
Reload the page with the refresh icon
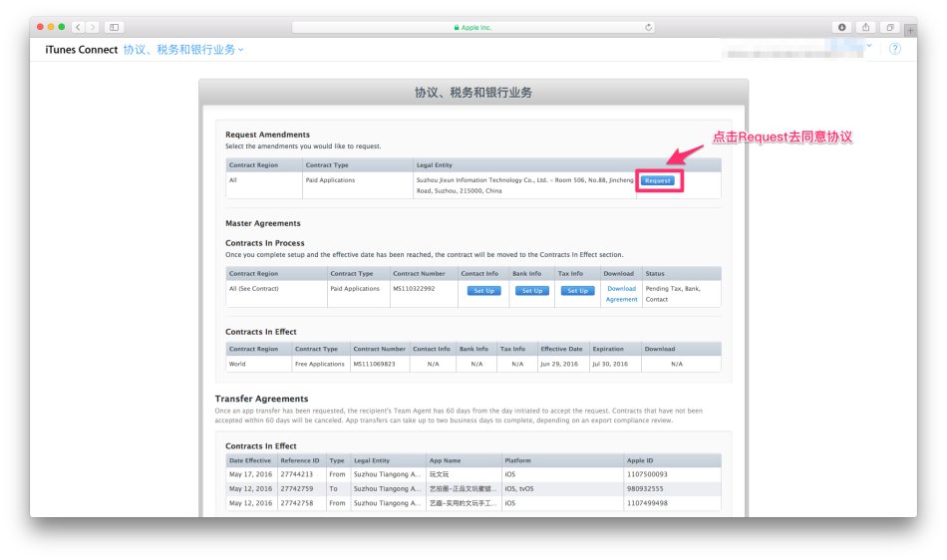[649, 27]
